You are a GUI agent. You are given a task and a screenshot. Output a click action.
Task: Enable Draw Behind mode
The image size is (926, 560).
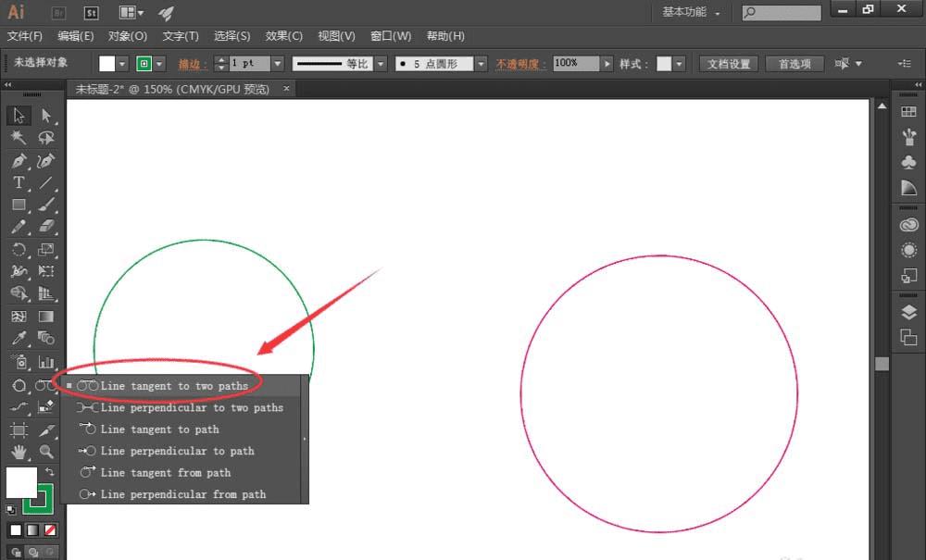[33, 553]
